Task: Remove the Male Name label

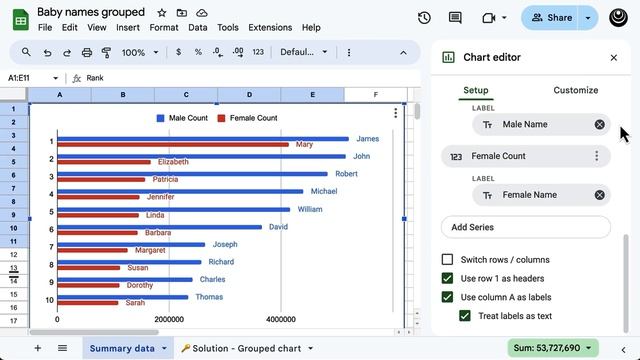Action: (x=600, y=124)
